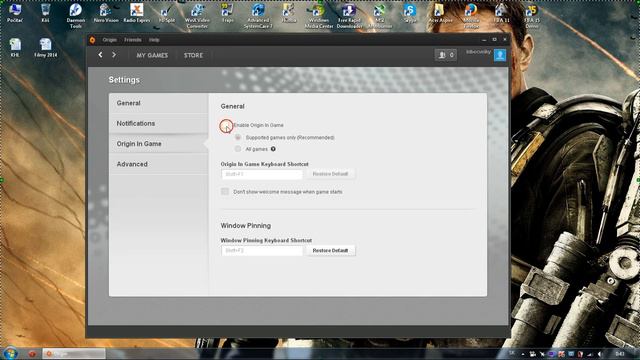640x360 pixels.
Task: Click the Origin In Game Keyboard Shortcut field
Action: pos(262,174)
